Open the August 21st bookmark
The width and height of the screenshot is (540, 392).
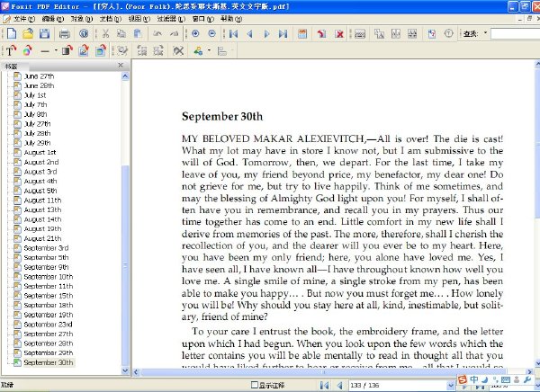[42, 238]
